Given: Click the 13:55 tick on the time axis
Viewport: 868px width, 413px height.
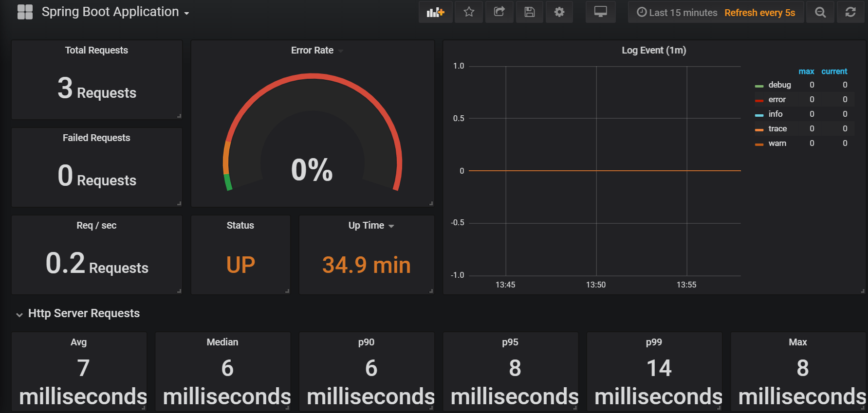Looking at the screenshot, I should (x=686, y=285).
